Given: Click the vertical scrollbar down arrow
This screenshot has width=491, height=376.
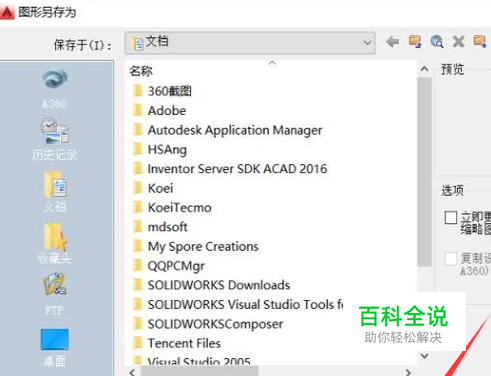Looking at the screenshot, I should pos(424,356).
